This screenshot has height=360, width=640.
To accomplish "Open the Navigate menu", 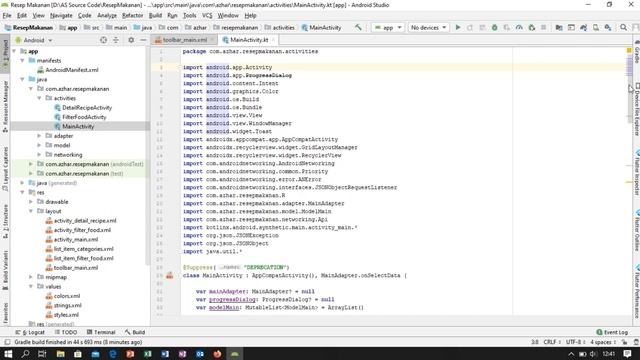I will click(61, 16).
